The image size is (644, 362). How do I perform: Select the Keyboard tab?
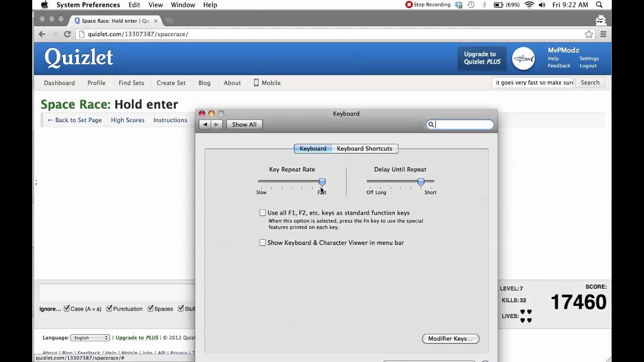point(313,148)
